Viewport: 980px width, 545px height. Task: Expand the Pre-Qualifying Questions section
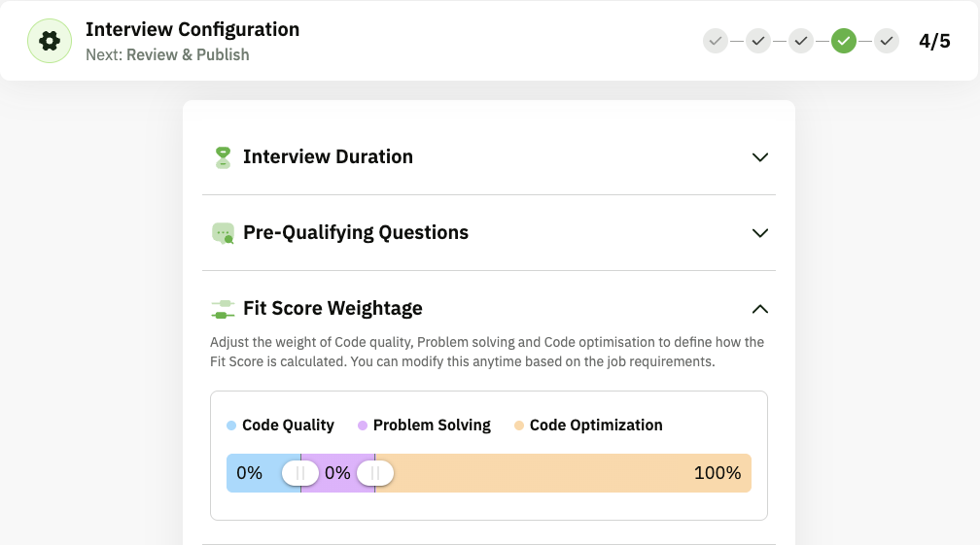coord(760,233)
